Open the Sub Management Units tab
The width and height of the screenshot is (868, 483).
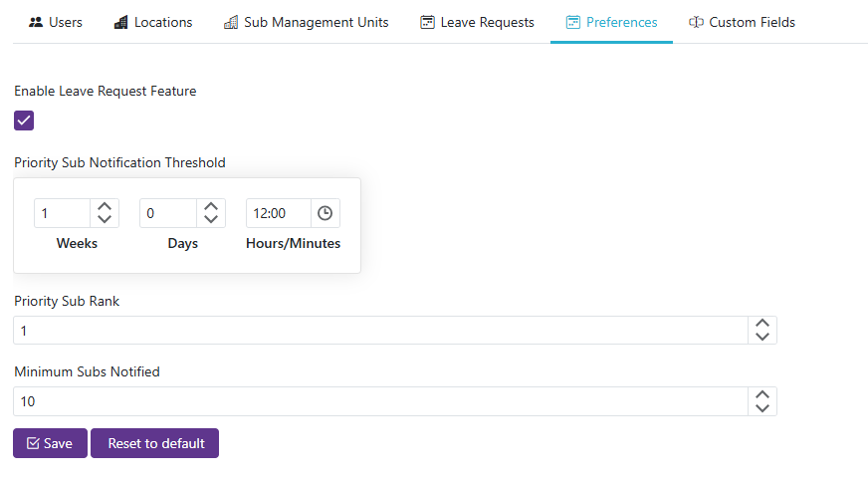click(x=316, y=22)
